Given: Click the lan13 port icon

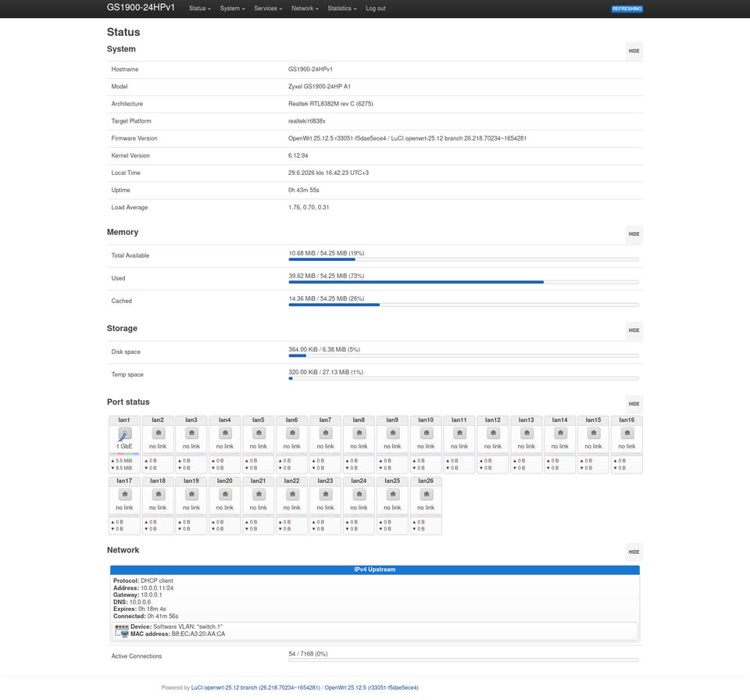Looking at the screenshot, I should [x=526, y=433].
